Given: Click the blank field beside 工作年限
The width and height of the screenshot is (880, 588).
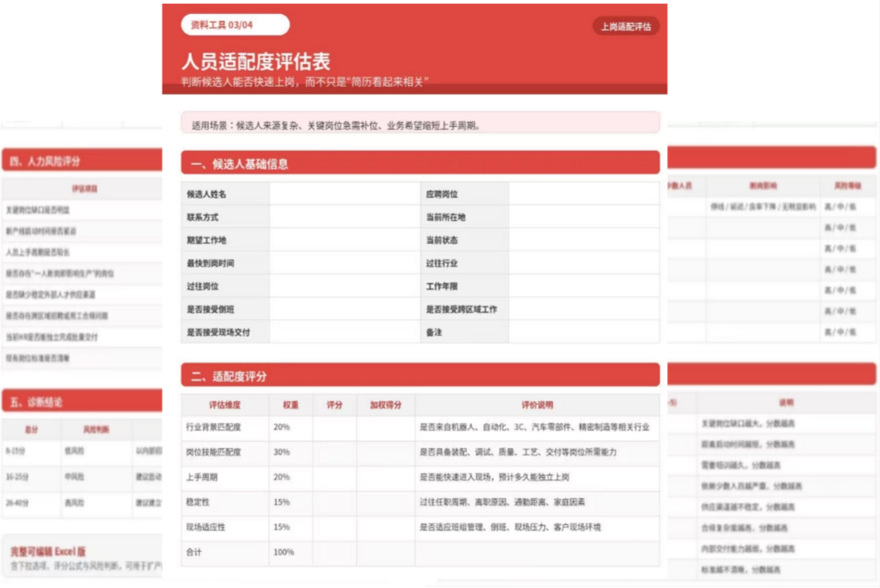Looking at the screenshot, I should (x=584, y=286).
